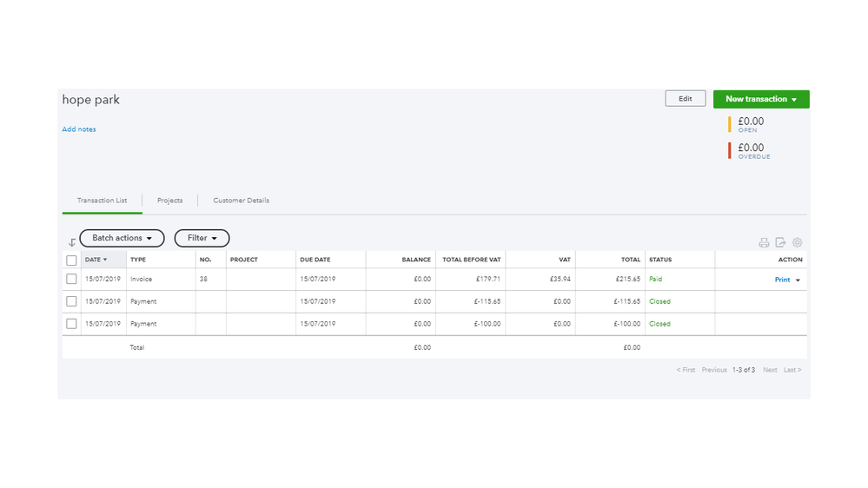Click the Add notes link
The image size is (868, 488).
[x=79, y=129]
